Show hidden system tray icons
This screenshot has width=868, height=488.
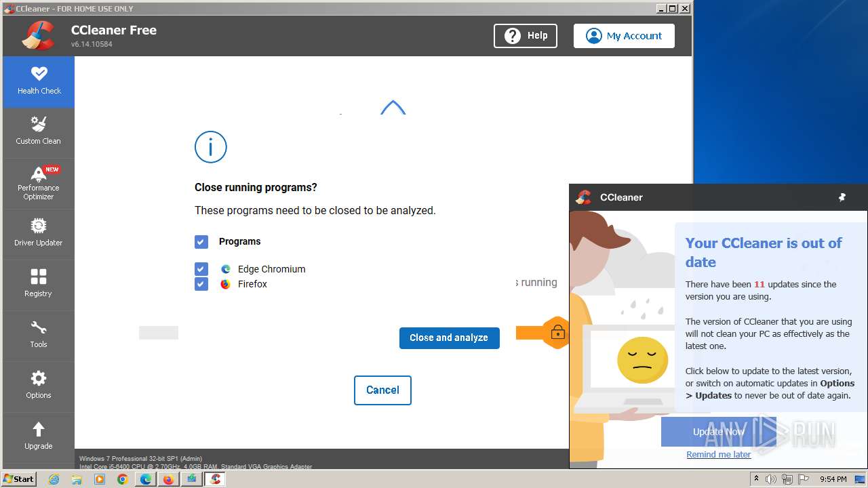tap(757, 479)
